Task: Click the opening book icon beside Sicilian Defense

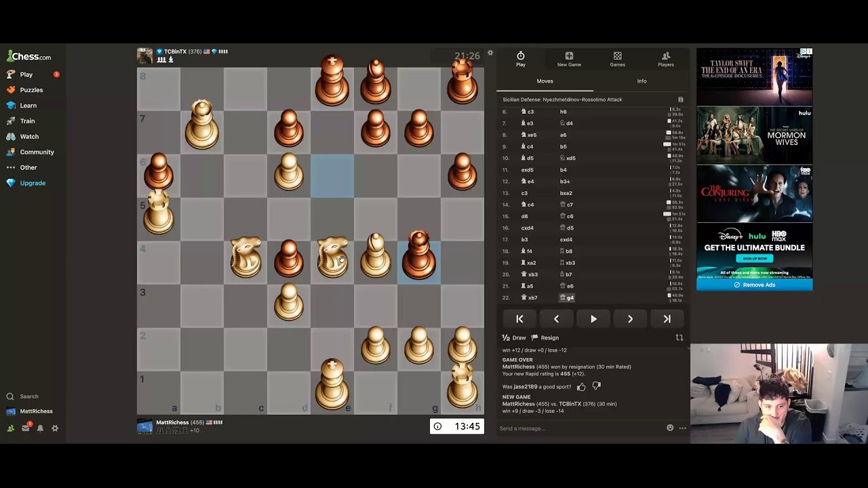Action: [x=681, y=100]
